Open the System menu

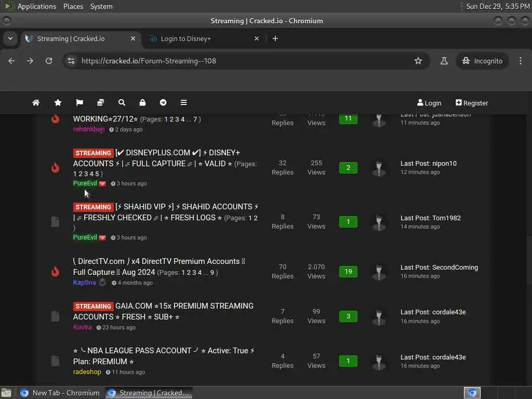point(101,6)
